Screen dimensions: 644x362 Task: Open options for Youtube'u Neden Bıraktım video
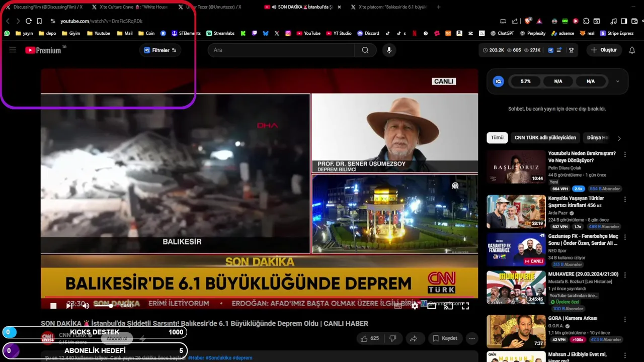click(x=625, y=155)
